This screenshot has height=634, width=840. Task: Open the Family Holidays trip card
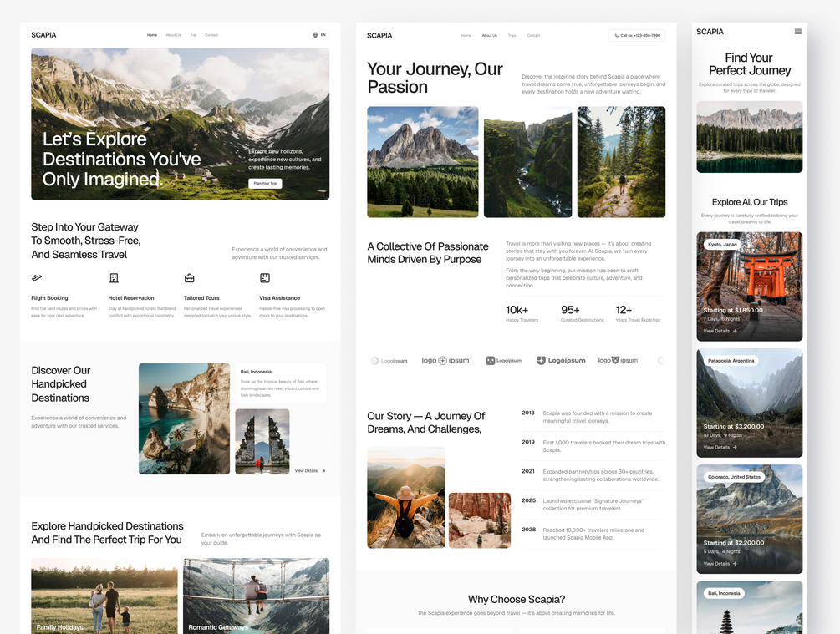104,596
